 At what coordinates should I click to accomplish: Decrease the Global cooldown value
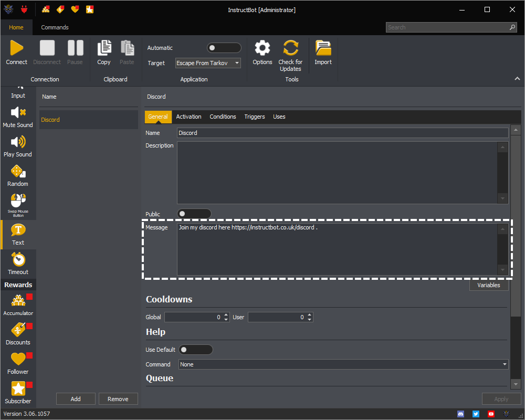click(x=226, y=320)
